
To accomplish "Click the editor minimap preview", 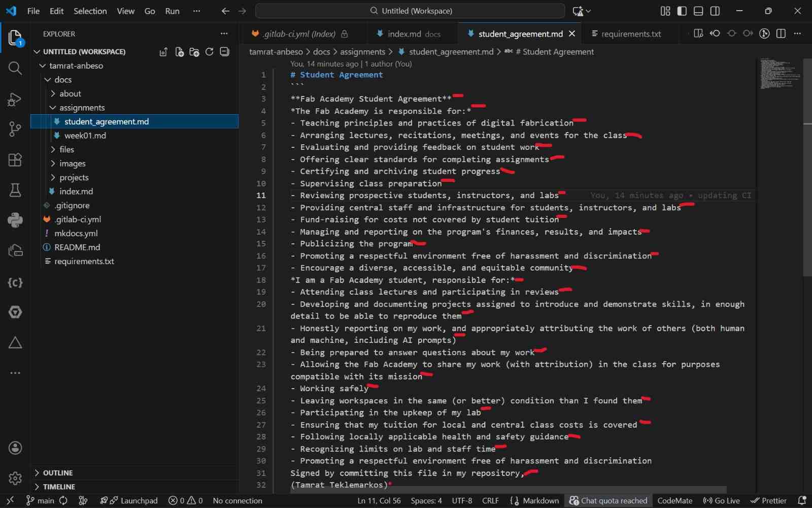I will 781,74.
